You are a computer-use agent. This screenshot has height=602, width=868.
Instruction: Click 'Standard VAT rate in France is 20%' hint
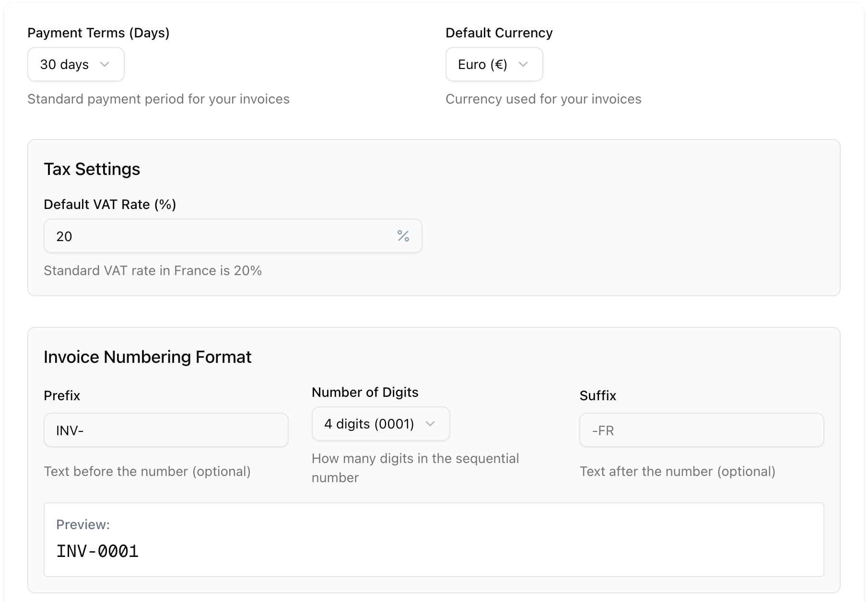tap(153, 271)
